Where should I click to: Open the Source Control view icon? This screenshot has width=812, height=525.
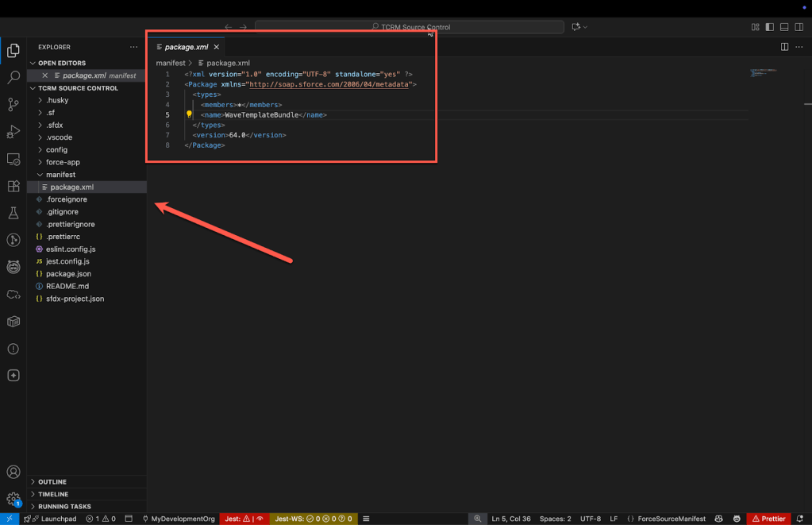[13, 105]
